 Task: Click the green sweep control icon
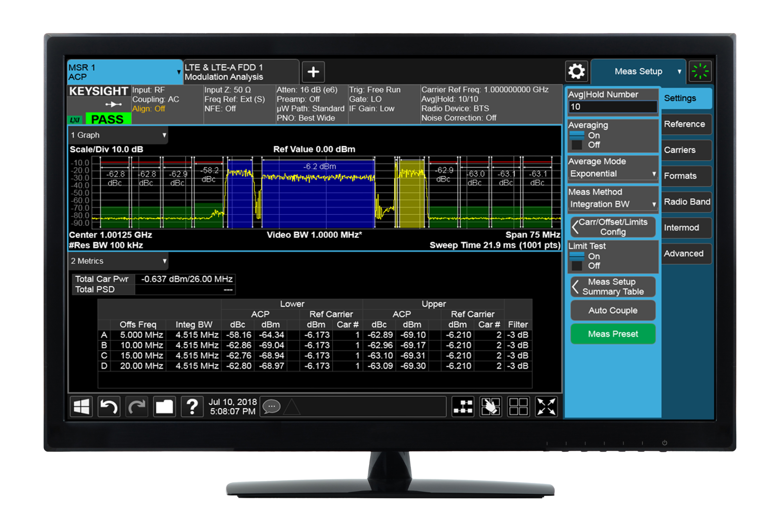[700, 71]
